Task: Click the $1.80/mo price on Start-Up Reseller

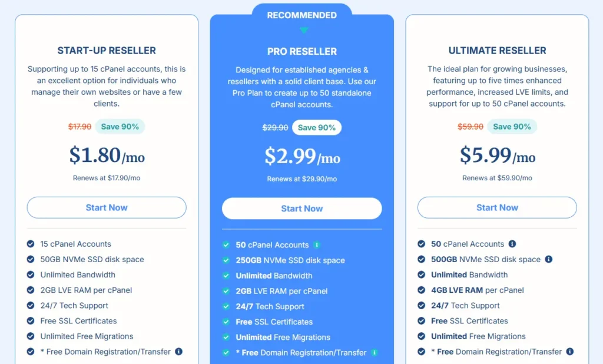Action: pos(106,156)
